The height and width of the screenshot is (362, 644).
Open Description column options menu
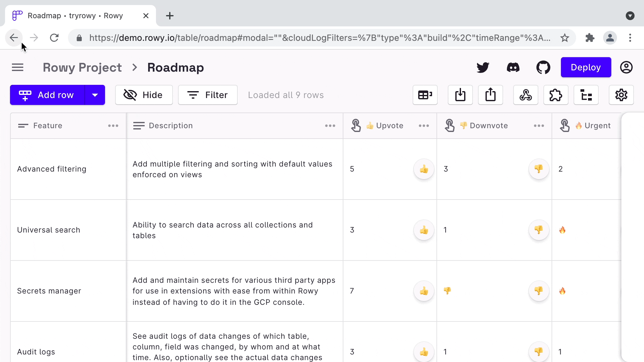click(x=330, y=126)
